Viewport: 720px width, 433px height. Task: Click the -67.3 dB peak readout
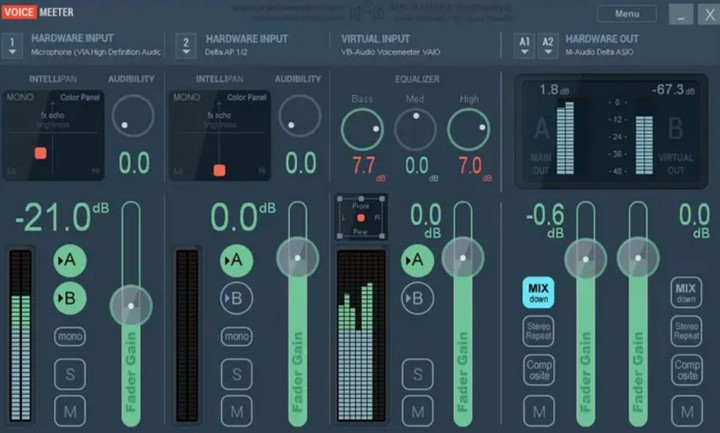pyautogui.click(x=673, y=90)
